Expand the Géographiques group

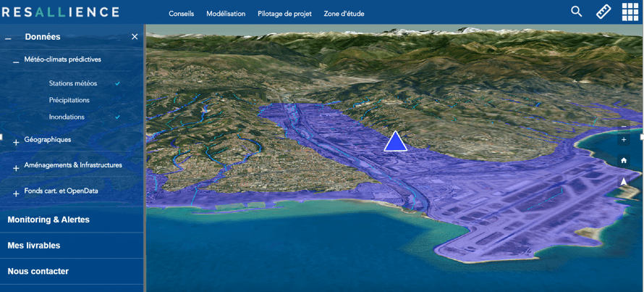click(x=16, y=143)
